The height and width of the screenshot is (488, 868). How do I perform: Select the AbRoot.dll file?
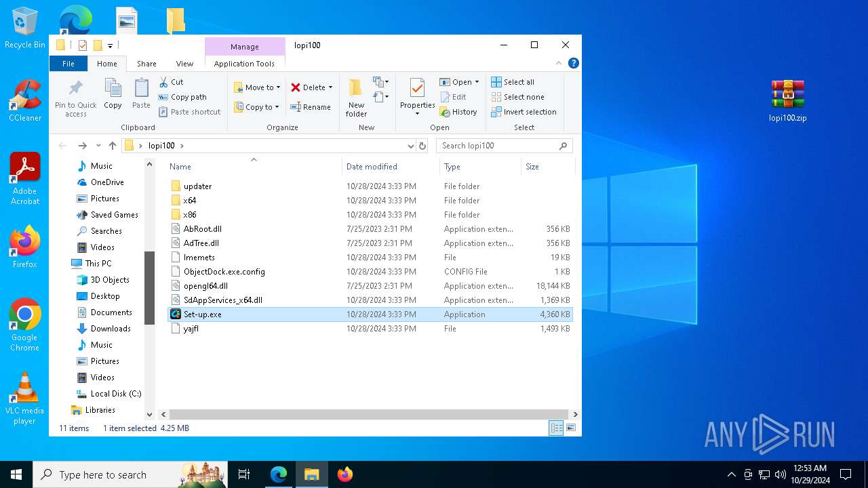click(370, 229)
